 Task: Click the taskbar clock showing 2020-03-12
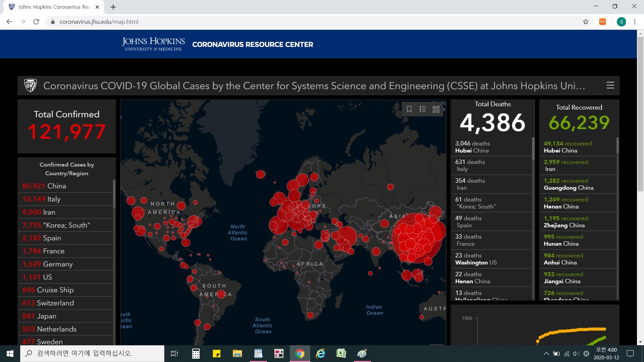(606, 354)
